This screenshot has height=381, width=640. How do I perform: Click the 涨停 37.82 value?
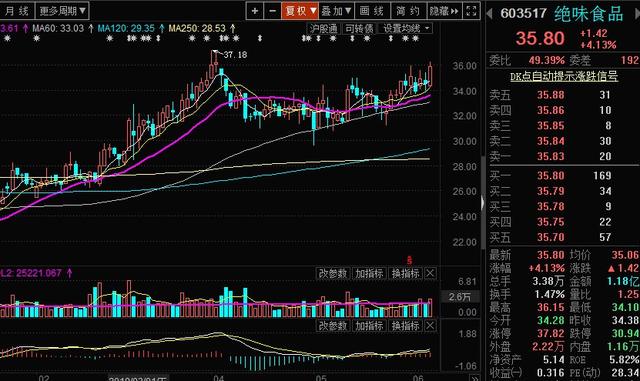point(551,334)
